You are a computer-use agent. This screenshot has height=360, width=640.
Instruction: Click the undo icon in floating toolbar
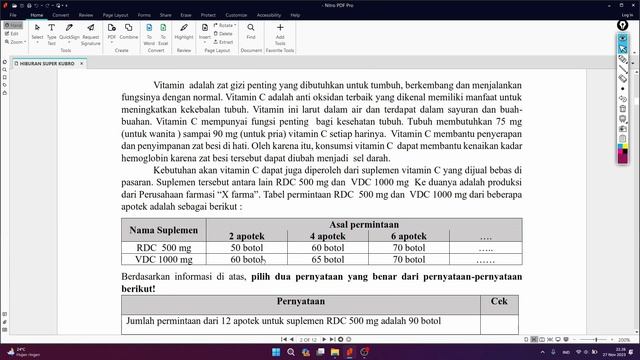(x=622, y=99)
